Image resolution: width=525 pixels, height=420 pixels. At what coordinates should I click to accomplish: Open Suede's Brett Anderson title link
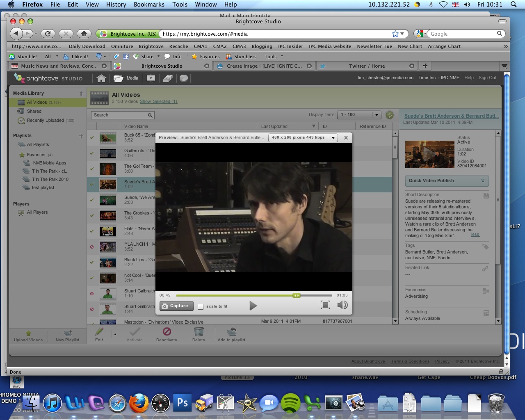coord(451,116)
